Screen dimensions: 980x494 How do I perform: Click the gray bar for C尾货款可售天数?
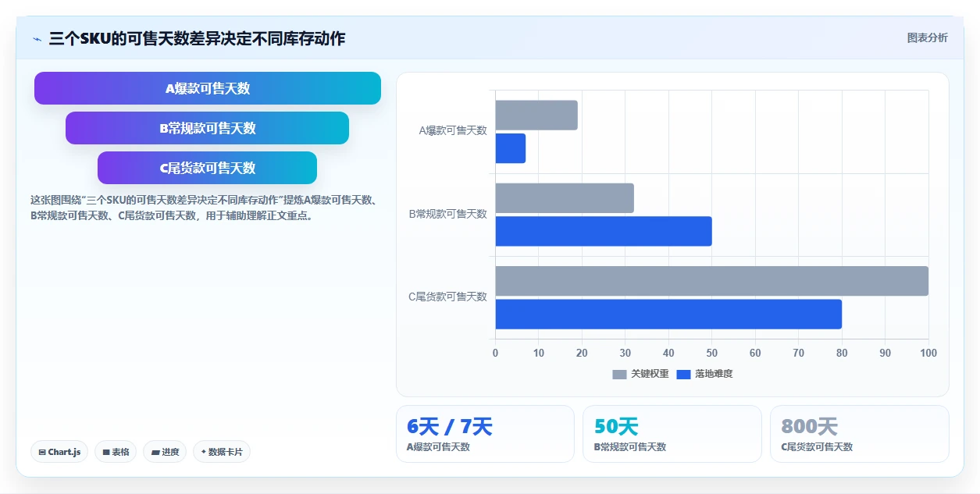point(712,281)
